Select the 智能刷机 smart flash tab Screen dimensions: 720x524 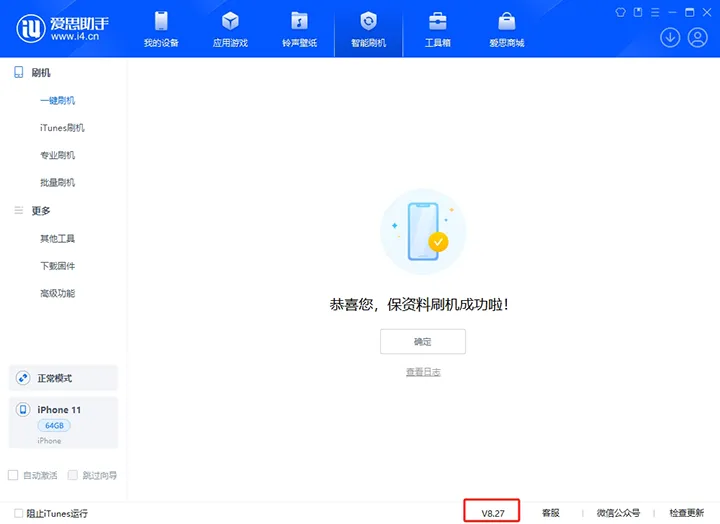pos(368,29)
